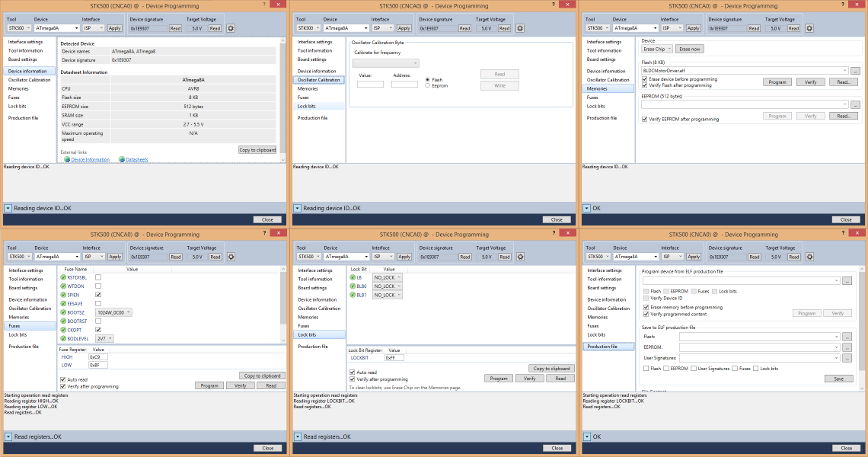Select Lock bits page in Memories window
This screenshot has width=868, height=457.
(x=595, y=107)
